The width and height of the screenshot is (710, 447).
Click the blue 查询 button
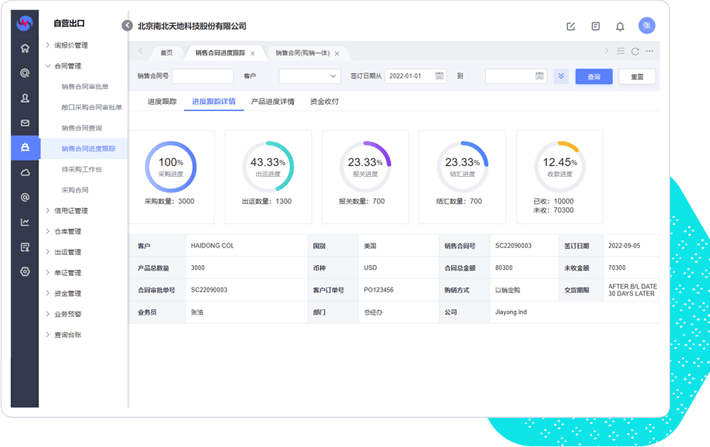(x=594, y=76)
